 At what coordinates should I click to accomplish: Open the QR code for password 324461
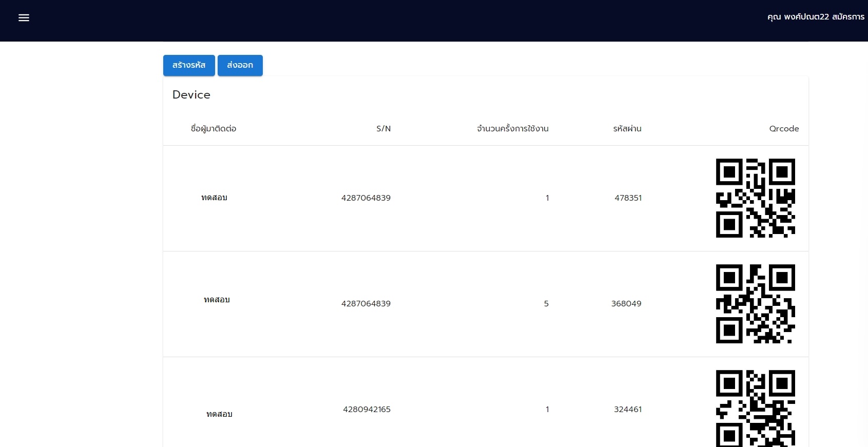click(756, 408)
